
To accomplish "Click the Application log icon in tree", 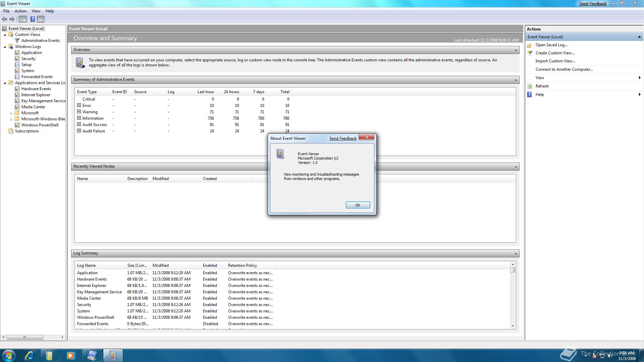I will point(17,53).
